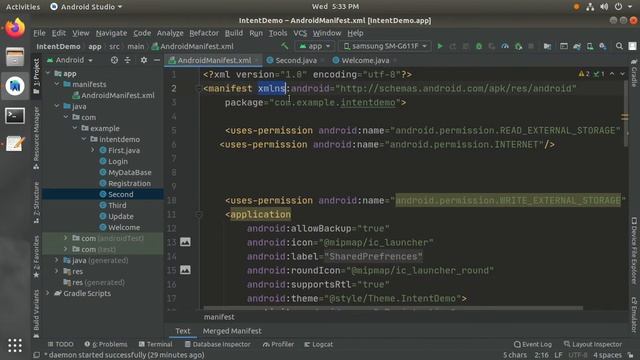
Task: Toggle Device File Explorer panel
Action: (x=634, y=251)
